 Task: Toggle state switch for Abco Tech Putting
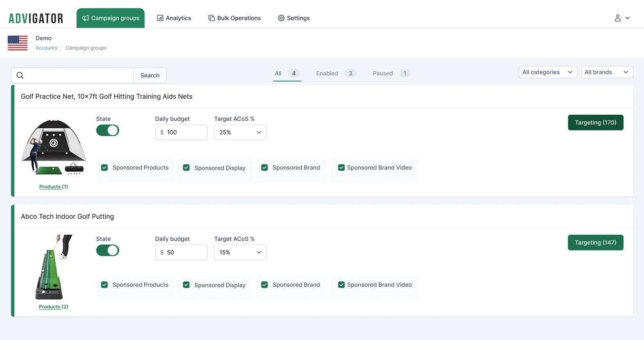point(108,250)
